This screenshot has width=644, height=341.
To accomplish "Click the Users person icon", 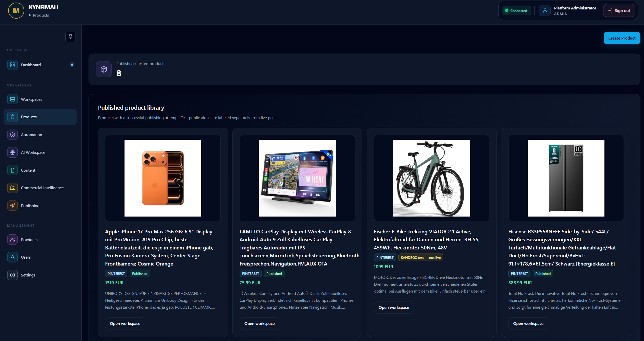I will click(x=13, y=257).
